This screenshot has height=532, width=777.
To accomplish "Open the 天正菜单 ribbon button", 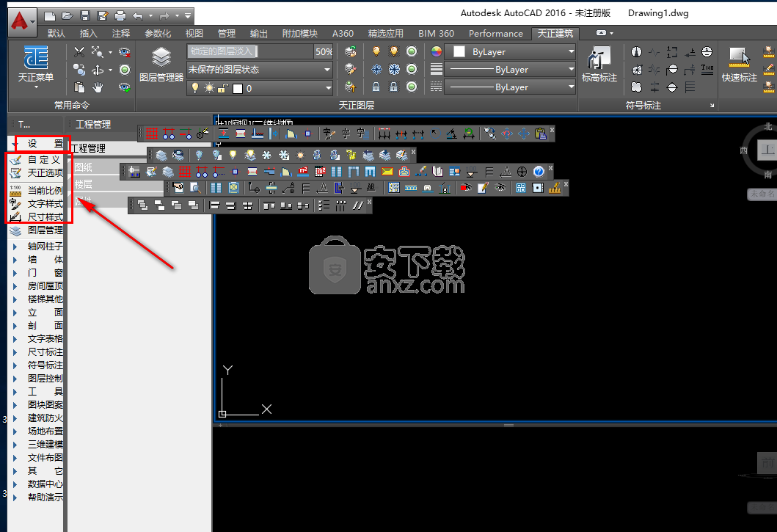I will click(35, 64).
